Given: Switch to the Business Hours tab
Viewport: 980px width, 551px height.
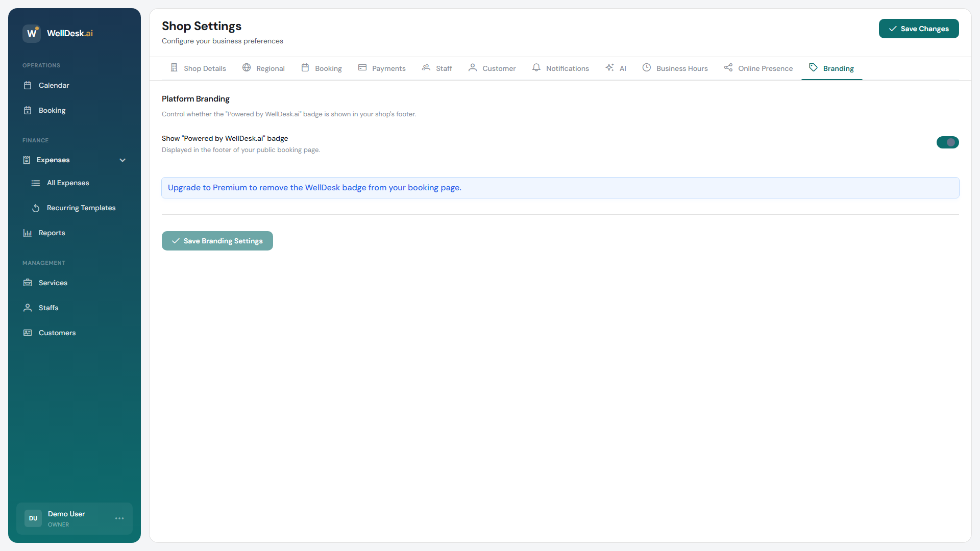Looking at the screenshot, I should 675,68.
